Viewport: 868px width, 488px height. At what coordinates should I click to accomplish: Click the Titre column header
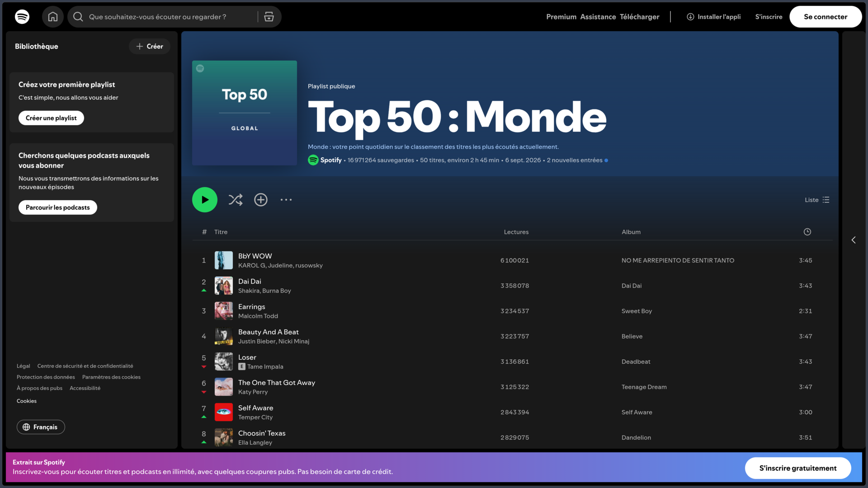pyautogui.click(x=221, y=232)
